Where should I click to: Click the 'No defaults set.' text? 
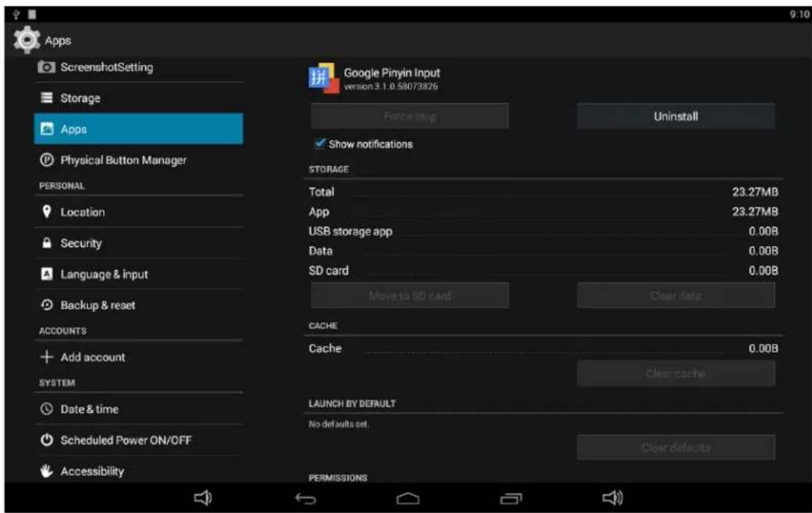339,424
